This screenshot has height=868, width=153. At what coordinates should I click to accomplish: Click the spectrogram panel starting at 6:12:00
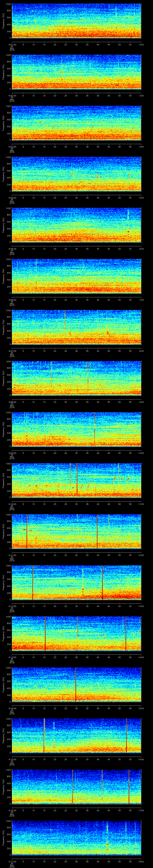tap(77, 583)
